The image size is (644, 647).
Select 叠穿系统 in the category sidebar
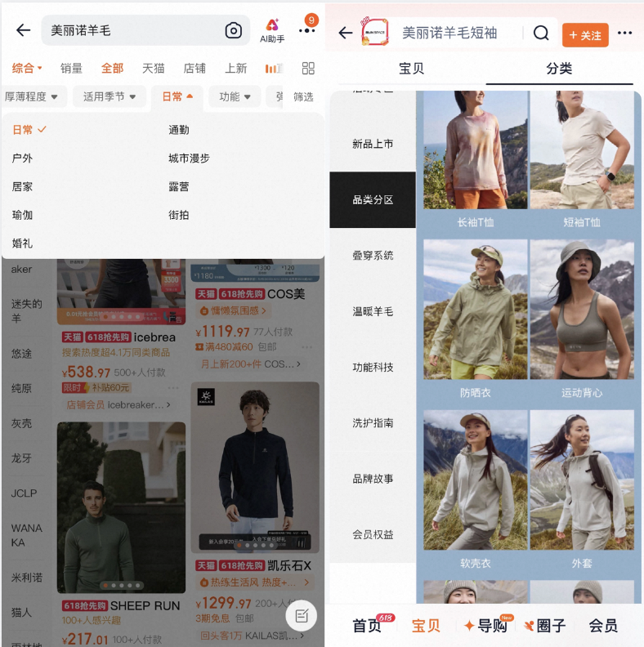tap(373, 256)
